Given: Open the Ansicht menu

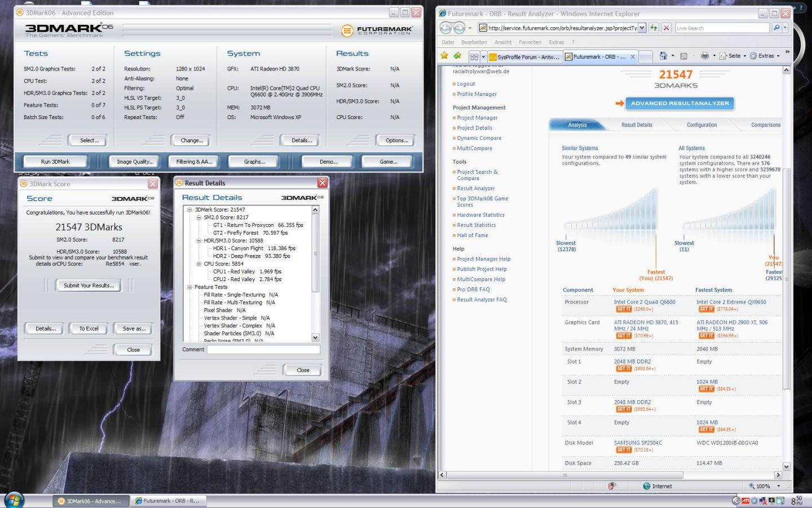Looking at the screenshot, I should (503, 42).
